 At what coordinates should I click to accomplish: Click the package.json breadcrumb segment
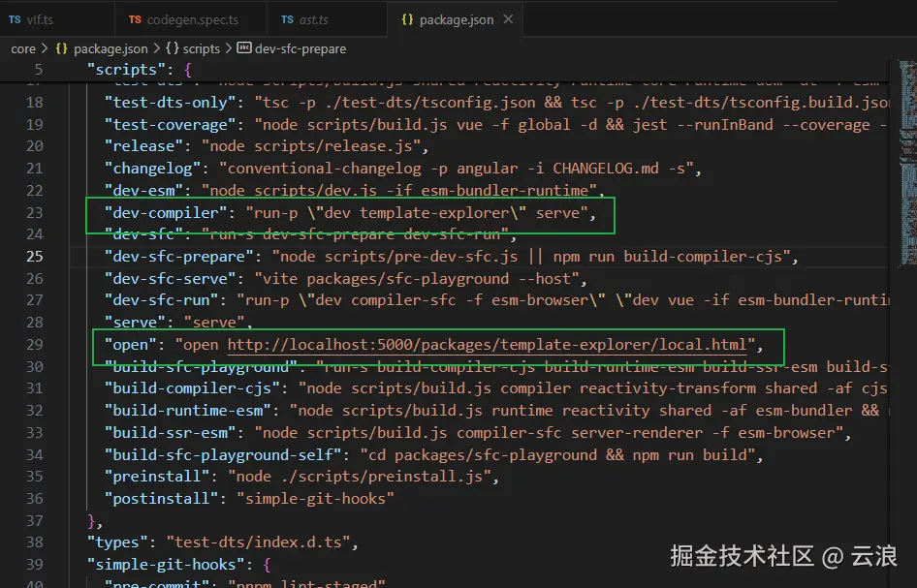click(x=111, y=48)
